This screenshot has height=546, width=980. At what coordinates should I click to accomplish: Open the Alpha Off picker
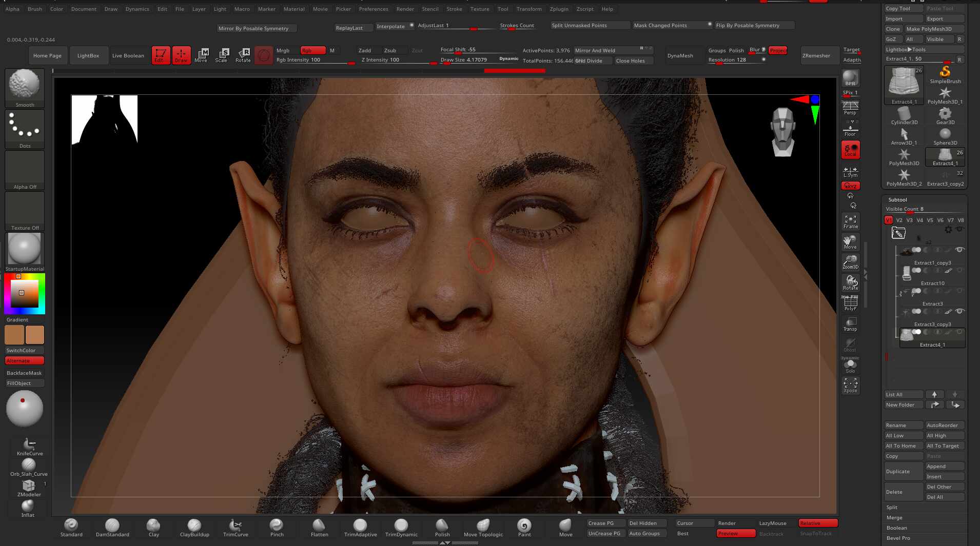click(25, 170)
